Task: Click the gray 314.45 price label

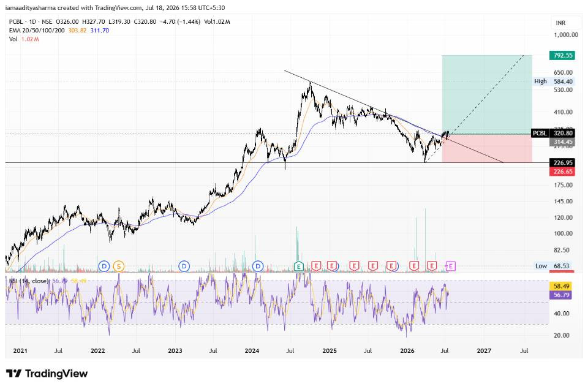Action: tap(562, 142)
